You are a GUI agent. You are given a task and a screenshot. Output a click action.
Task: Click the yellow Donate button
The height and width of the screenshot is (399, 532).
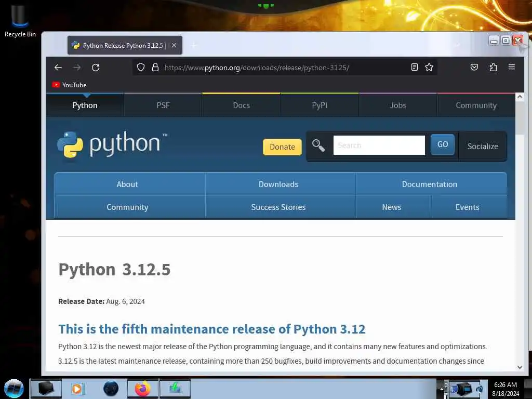tap(282, 147)
